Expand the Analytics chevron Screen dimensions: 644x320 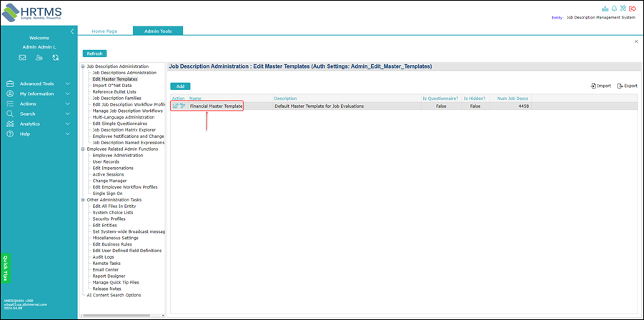[x=68, y=124]
